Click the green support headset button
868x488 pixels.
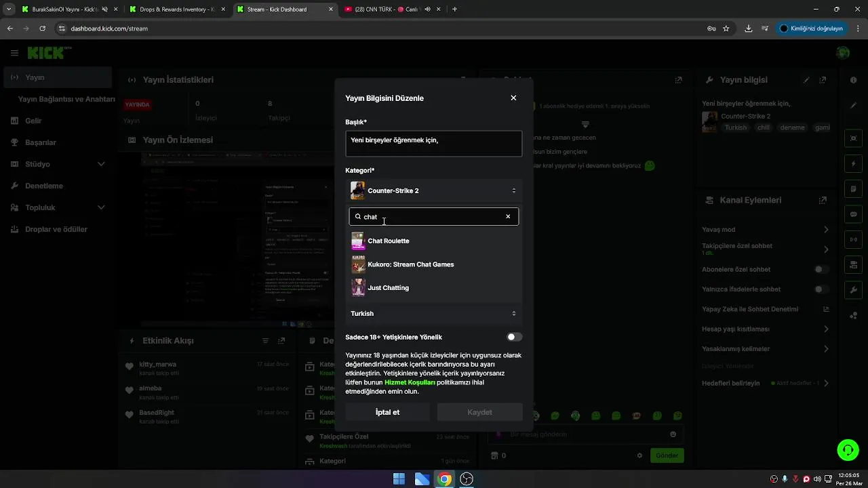click(x=847, y=449)
